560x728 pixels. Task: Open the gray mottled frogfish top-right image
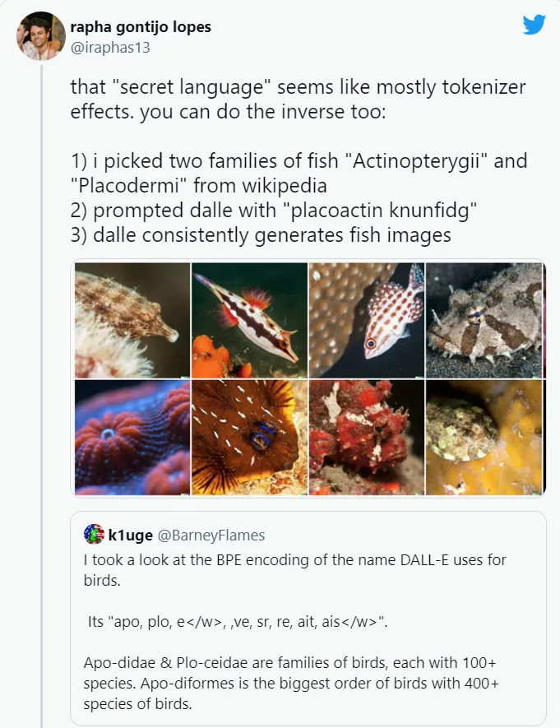484,320
